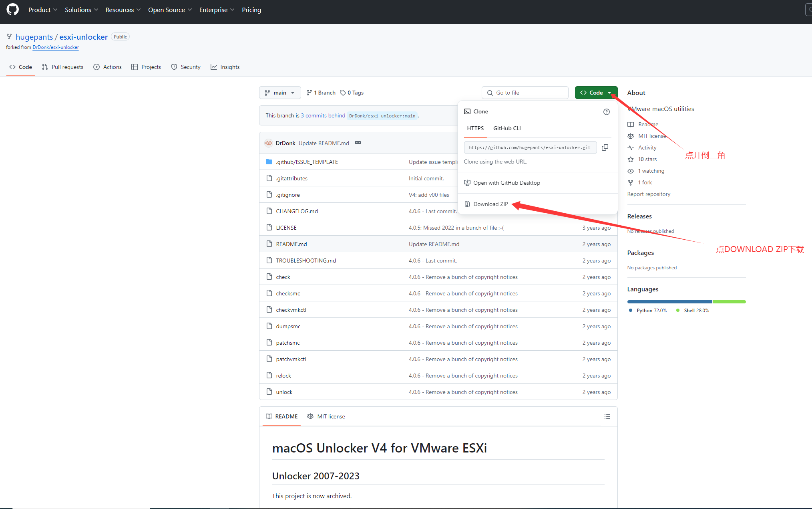Viewport: 812px width, 509px height.
Task: Click the Download ZIP file icon
Action: tap(467, 204)
